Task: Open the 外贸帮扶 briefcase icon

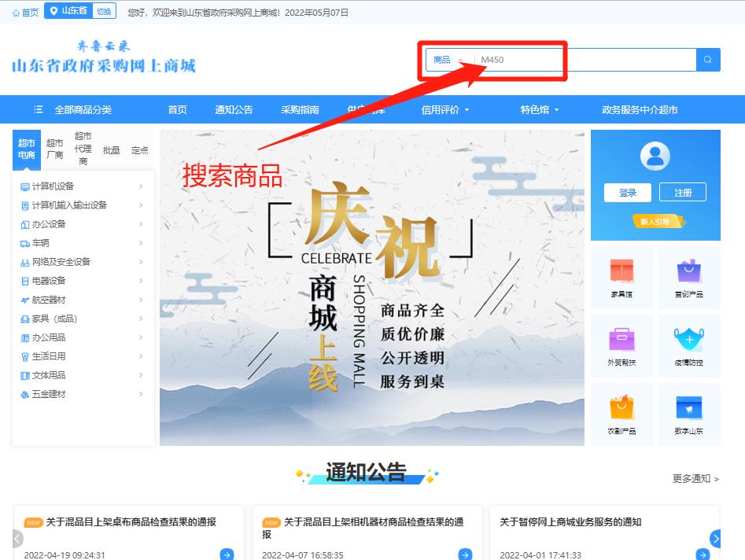Action: click(x=621, y=340)
